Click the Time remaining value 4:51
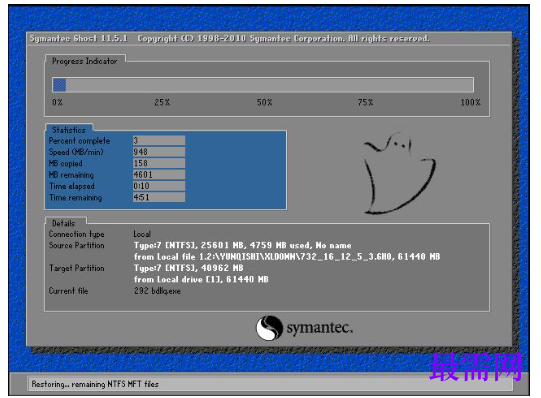Screen dimensions: 541x398 coord(159,197)
